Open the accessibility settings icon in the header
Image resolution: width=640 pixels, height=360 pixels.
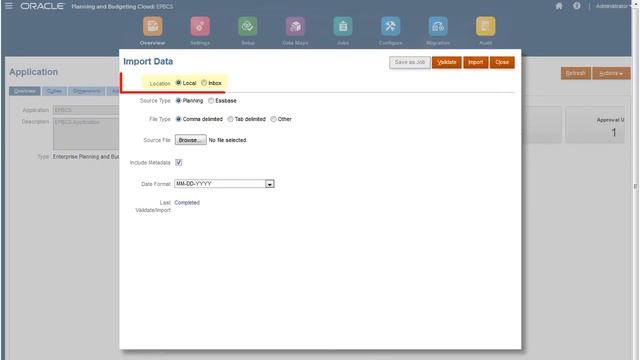pyautogui.click(x=576, y=6)
